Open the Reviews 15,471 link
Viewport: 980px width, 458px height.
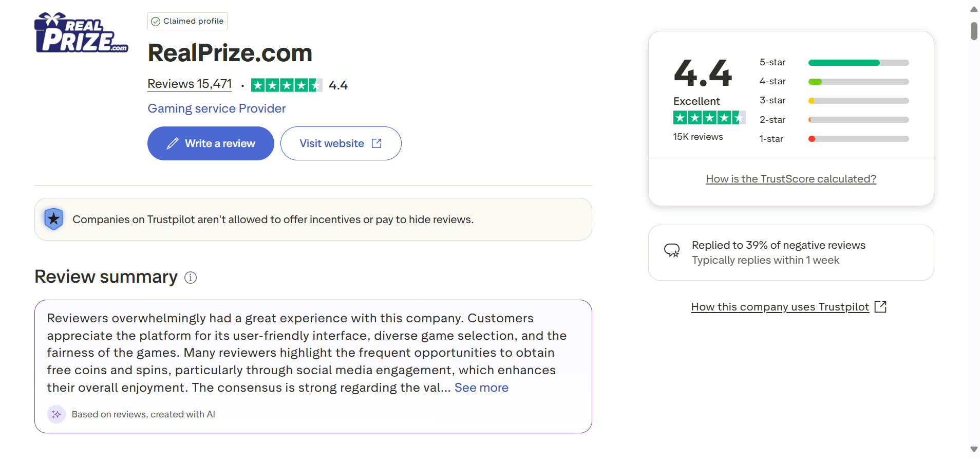click(190, 84)
